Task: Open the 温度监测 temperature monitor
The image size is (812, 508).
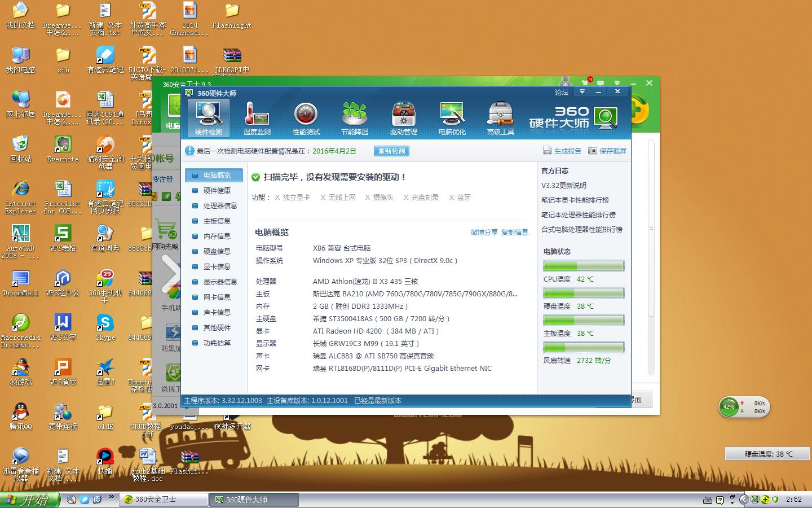Action: tap(257, 118)
